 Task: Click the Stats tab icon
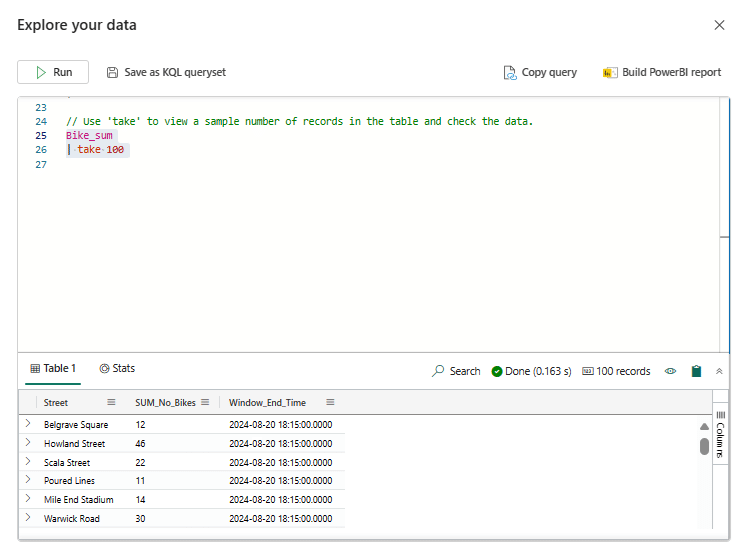click(x=104, y=368)
